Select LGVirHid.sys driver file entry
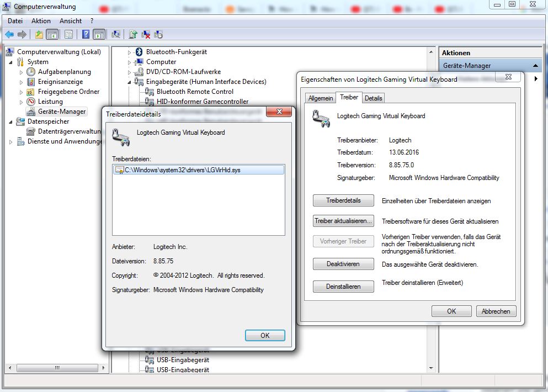The height and width of the screenshot is (392, 548). click(199, 170)
